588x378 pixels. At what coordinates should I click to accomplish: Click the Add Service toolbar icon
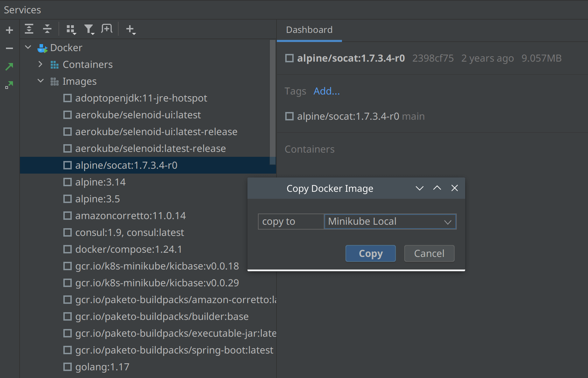point(131,29)
